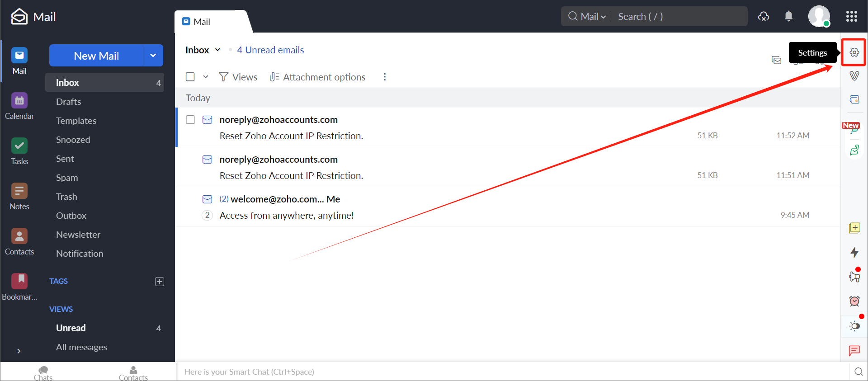Click the Smart Chat input bar
868x381 pixels.
click(x=513, y=372)
